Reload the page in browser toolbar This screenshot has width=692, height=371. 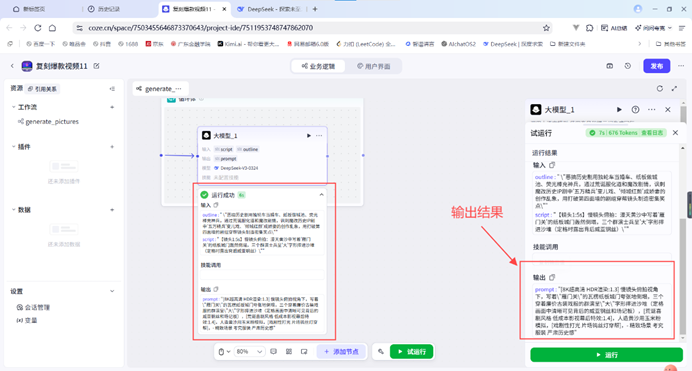click(38, 28)
